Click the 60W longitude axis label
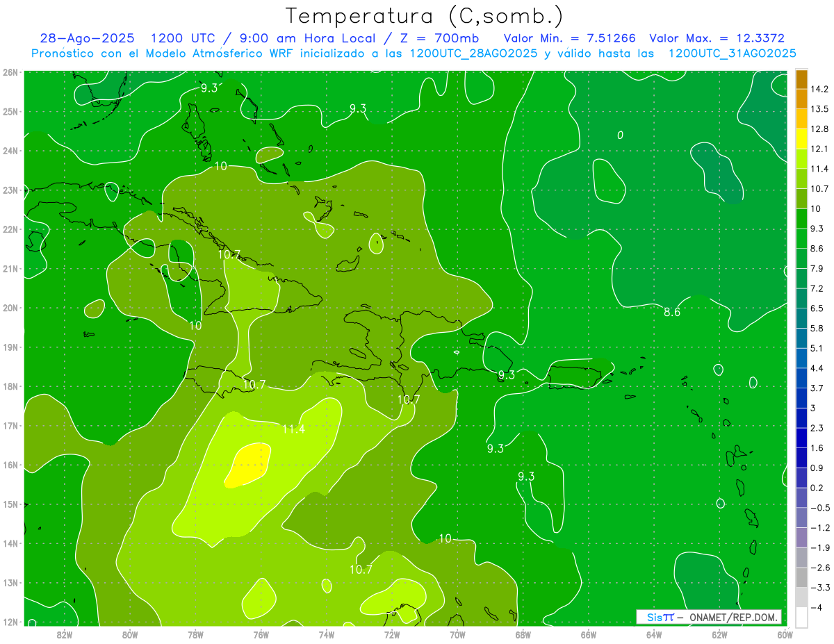This screenshot has width=834, height=644. pyautogui.click(x=785, y=634)
